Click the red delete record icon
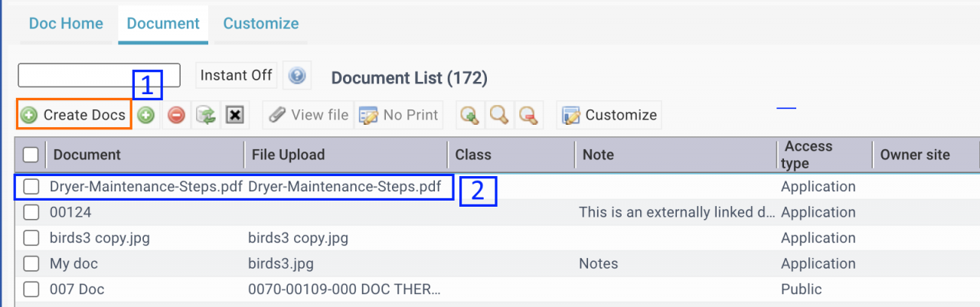The height and width of the screenshot is (307, 980). pos(176,115)
